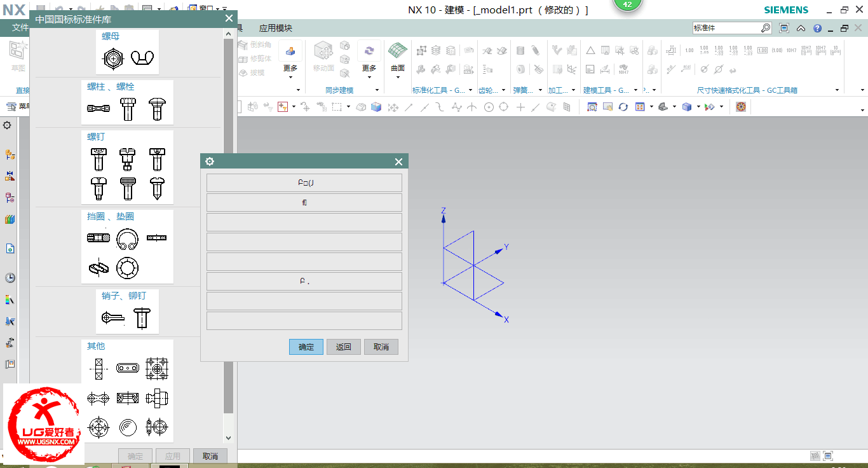868x468 pixels.
Task: Click the sixth option button in small dialog
Action: click(x=304, y=282)
